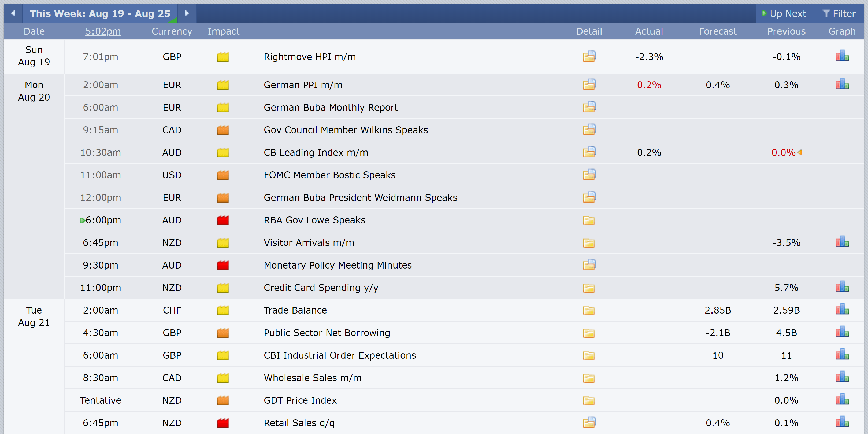
Task: Click the Up Next button
Action: [x=785, y=13]
